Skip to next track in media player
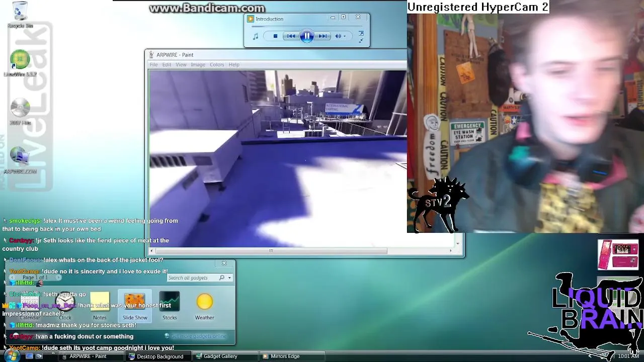Screen dimensions: 644x362 (x=323, y=36)
